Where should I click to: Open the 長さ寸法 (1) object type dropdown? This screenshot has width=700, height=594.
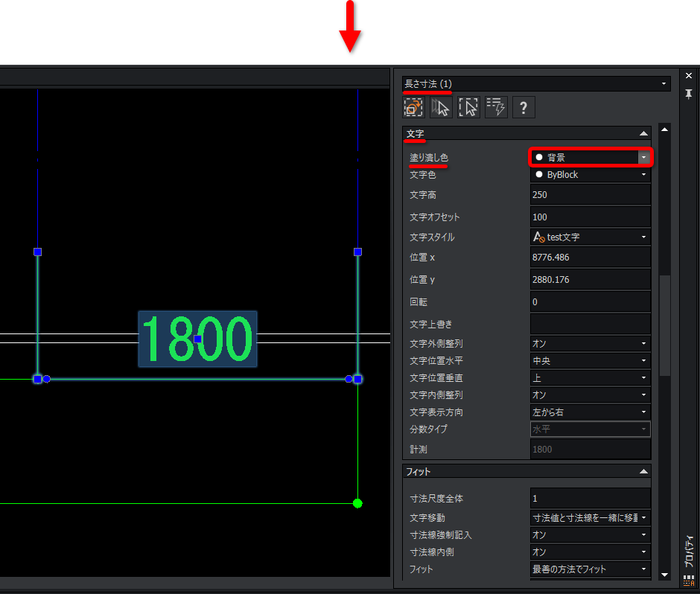click(535, 84)
